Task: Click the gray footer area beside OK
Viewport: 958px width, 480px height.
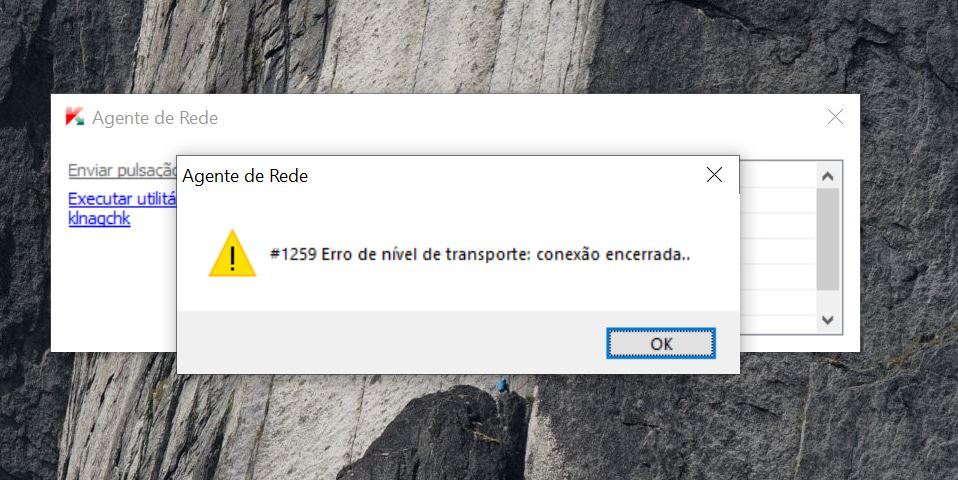Action: (x=391, y=342)
